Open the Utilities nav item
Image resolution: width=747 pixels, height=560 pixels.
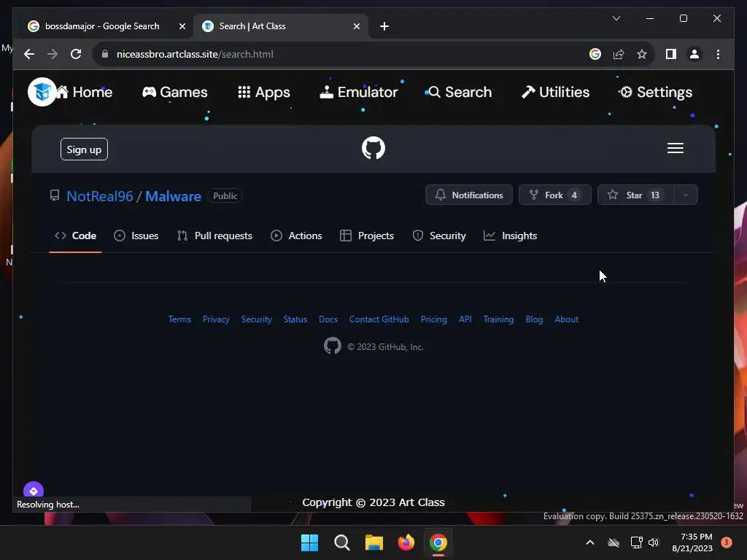(555, 92)
